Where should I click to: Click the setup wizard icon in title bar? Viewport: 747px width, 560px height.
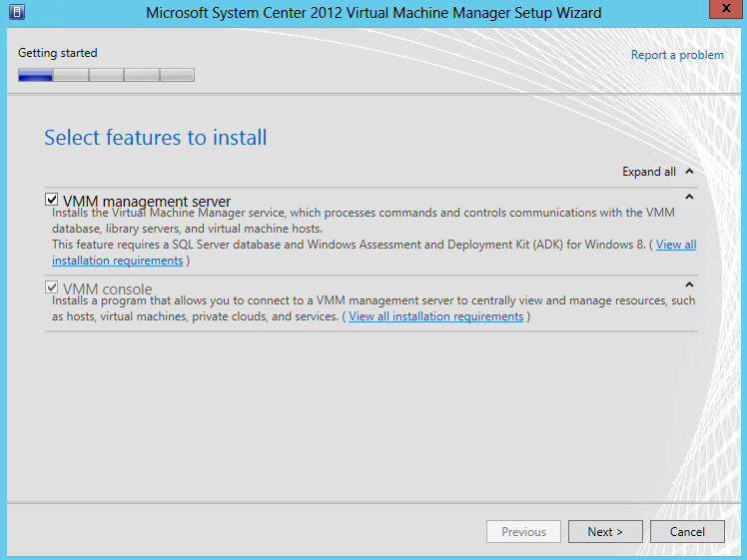17,12
